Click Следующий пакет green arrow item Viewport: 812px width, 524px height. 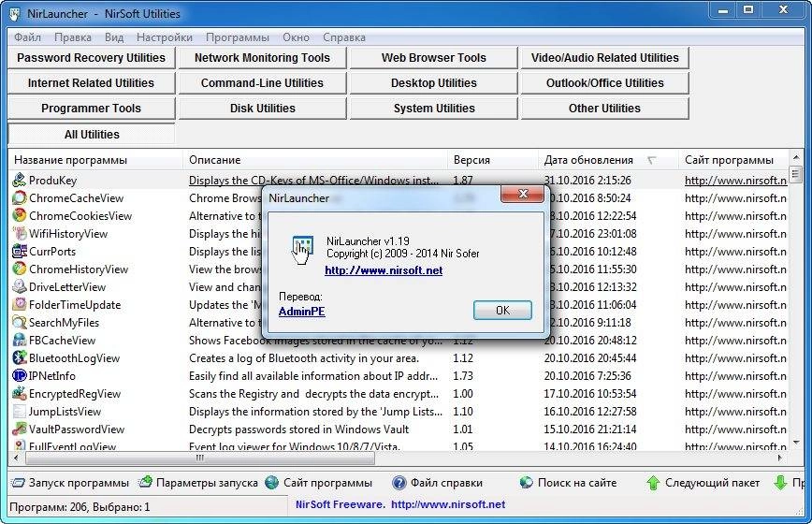click(x=703, y=483)
